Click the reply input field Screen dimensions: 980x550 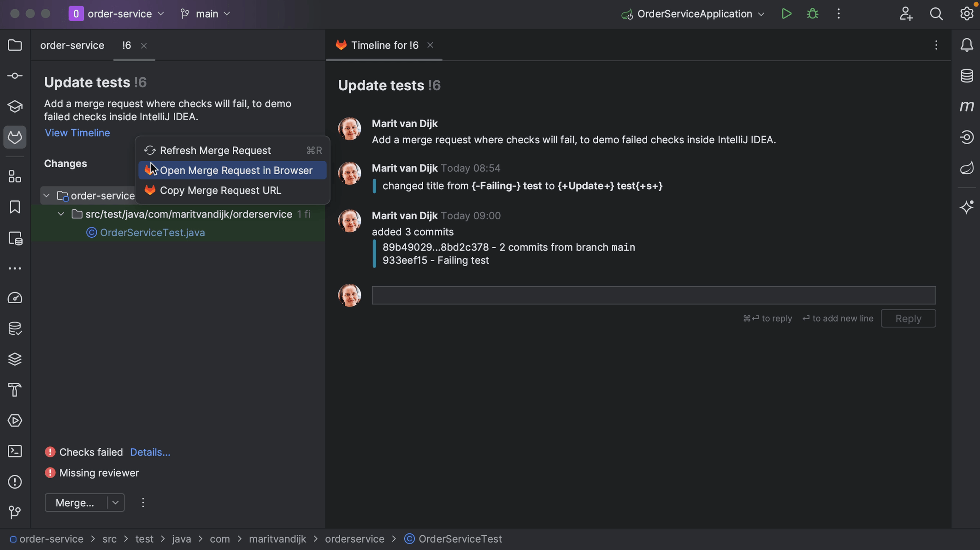point(653,294)
